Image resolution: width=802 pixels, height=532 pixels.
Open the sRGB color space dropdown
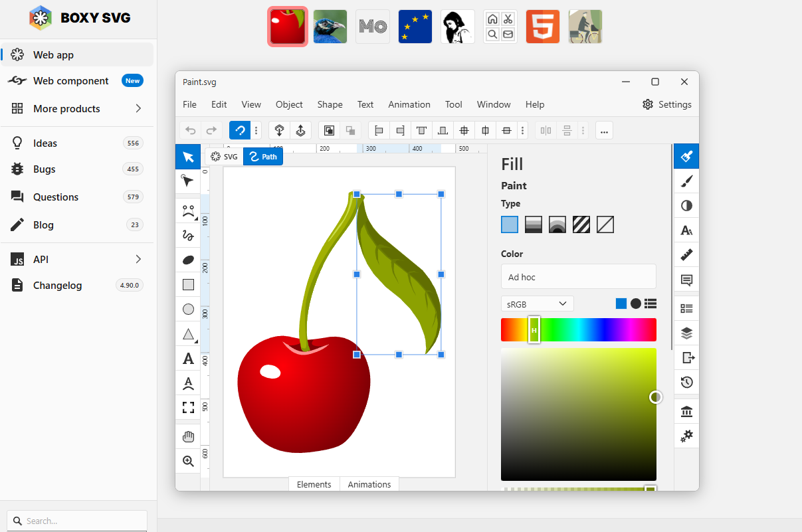click(x=537, y=304)
